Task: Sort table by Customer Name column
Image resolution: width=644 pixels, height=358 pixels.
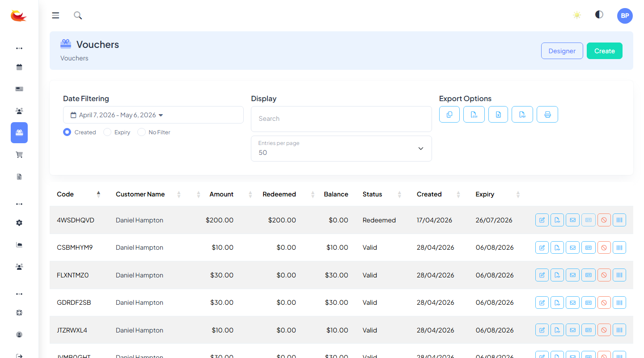Action: pos(148,194)
